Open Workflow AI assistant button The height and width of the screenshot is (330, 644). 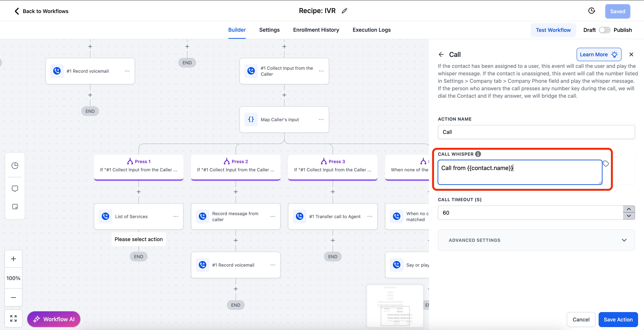click(x=54, y=319)
